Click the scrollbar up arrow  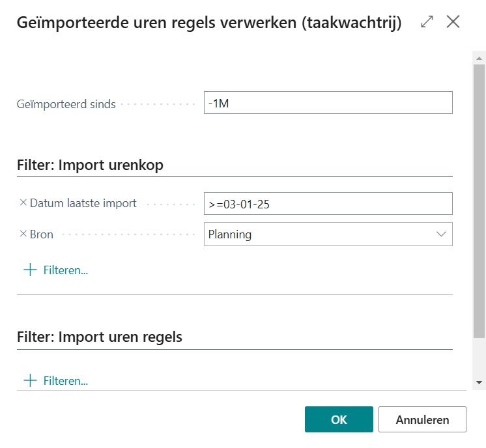point(479,59)
